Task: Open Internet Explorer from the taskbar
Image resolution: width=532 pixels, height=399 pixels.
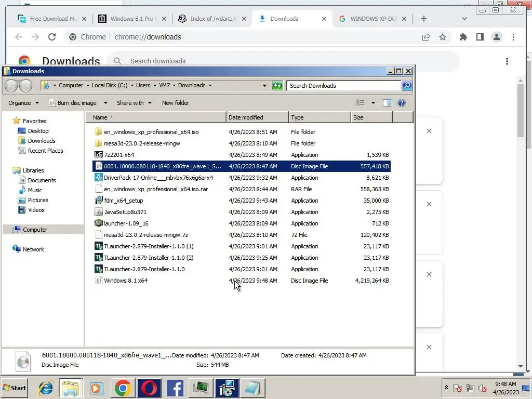Action: click(x=46, y=388)
